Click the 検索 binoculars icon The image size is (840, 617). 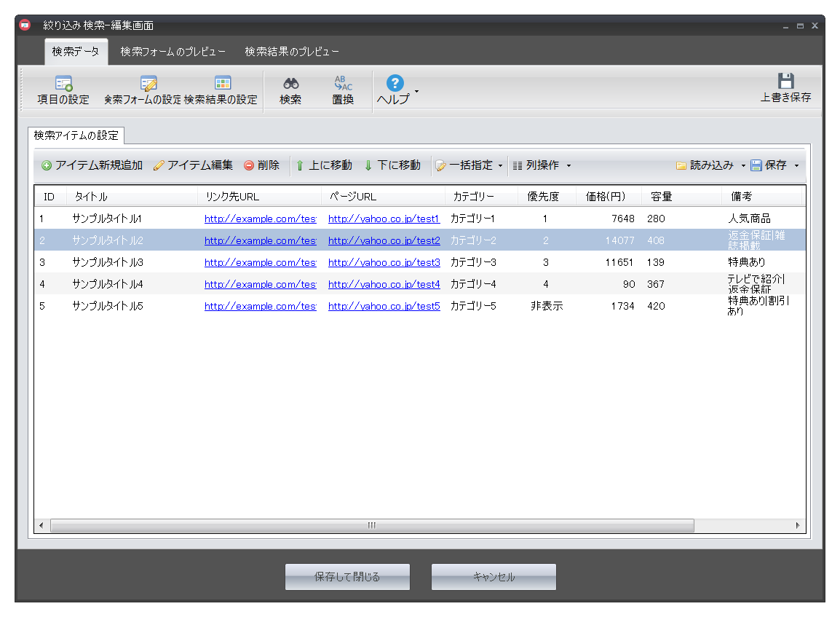(x=291, y=84)
